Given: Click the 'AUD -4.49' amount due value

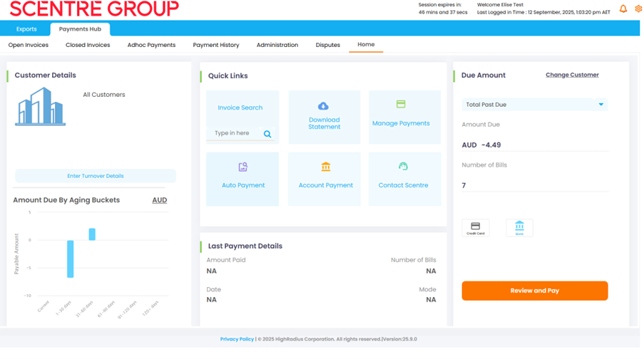Looking at the screenshot, I should (481, 145).
